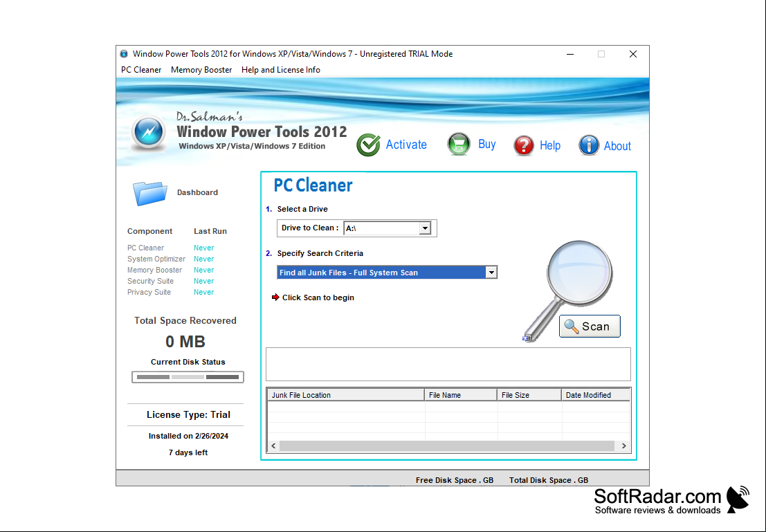Click the blue info About icon

(589, 145)
